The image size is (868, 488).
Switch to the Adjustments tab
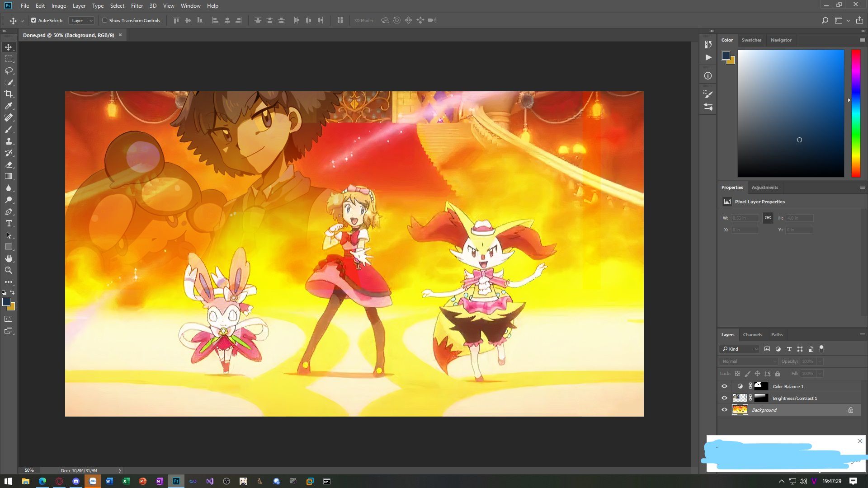(765, 188)
